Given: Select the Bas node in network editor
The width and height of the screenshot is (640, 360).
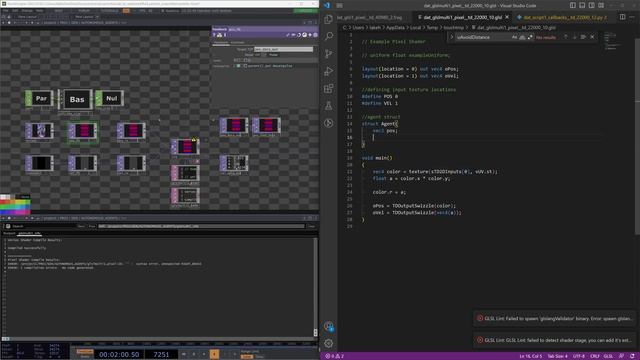Looking at the screenshot, I should (x=76, y=99).
